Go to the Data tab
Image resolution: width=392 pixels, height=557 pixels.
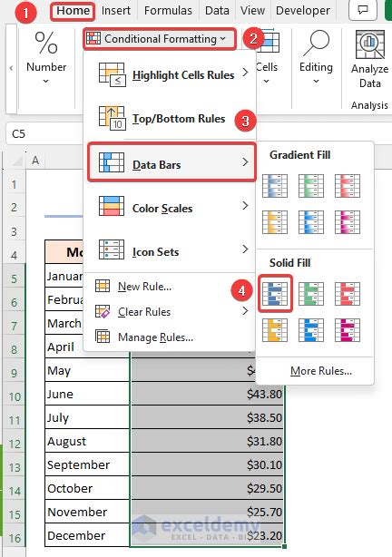tap(217, 11)
